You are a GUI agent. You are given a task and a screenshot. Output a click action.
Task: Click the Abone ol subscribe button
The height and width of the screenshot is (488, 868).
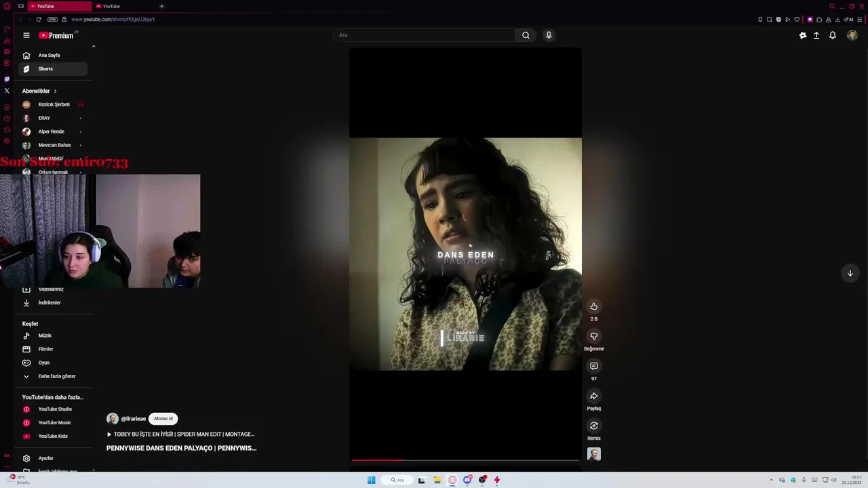tap(163, 419)
